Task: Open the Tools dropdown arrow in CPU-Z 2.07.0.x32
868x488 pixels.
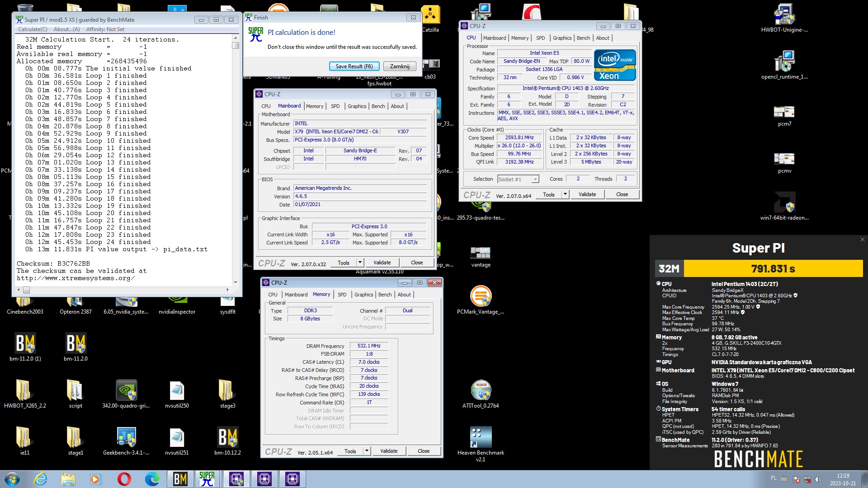Action: 360,263
